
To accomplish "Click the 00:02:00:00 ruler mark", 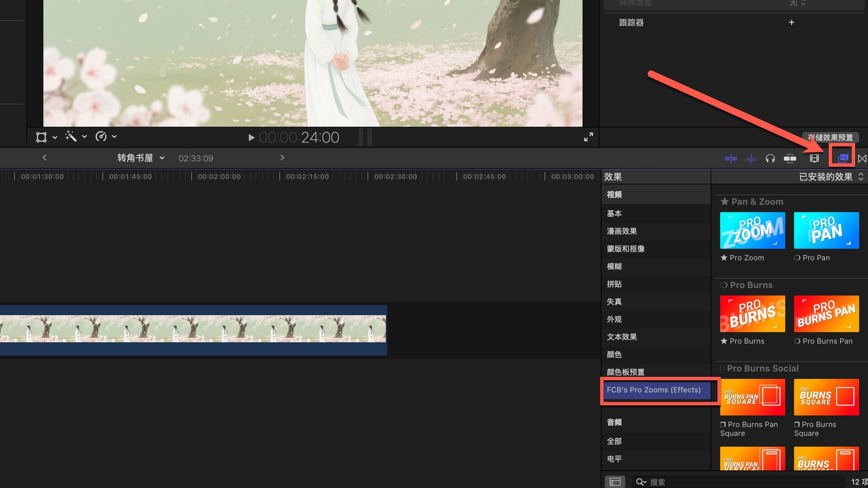I will point(219,177).
